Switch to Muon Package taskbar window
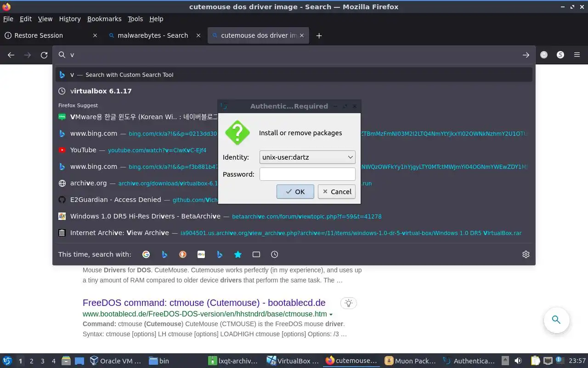The image size is (588, 368). tap(410, 361)
